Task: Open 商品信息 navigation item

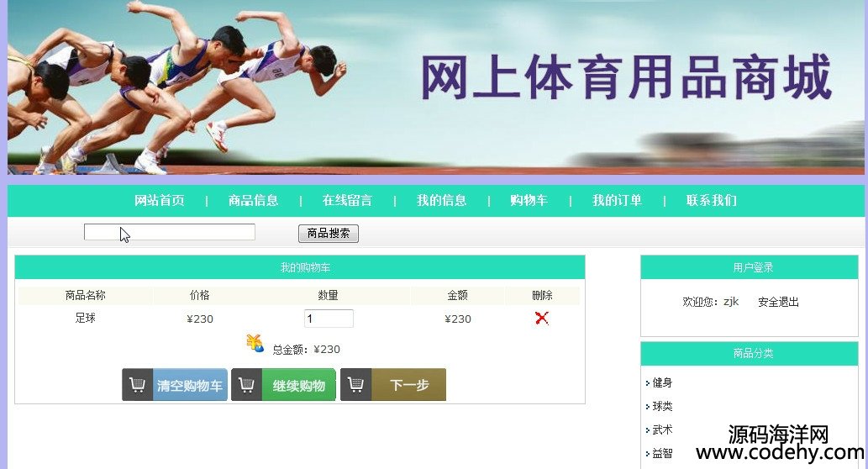Action: point(254,200)
